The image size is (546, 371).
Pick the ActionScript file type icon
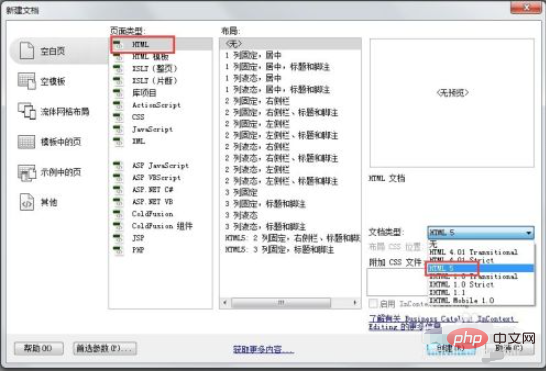118,105
